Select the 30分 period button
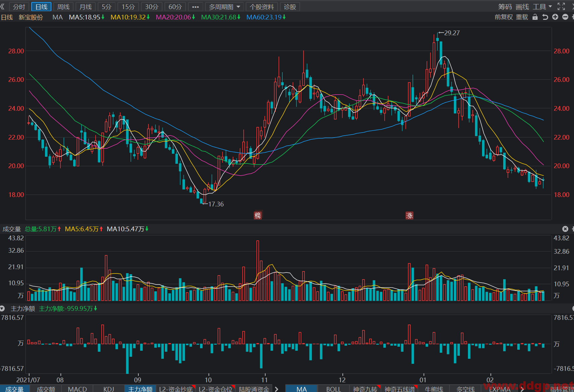Image resolution: width=574 pixels, height=392 pixels. 152,7
